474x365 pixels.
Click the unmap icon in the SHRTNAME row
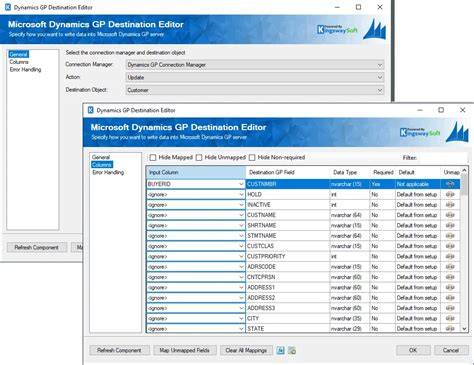pyautogui.click(x=450, y=225)
